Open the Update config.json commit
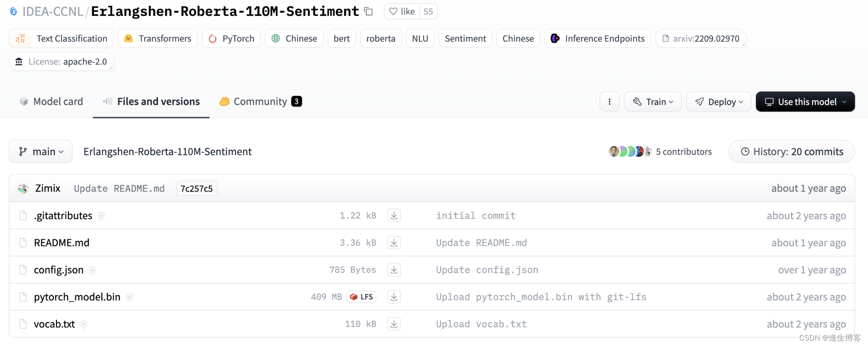Viewport: 868px width, 346px height. 487,270
